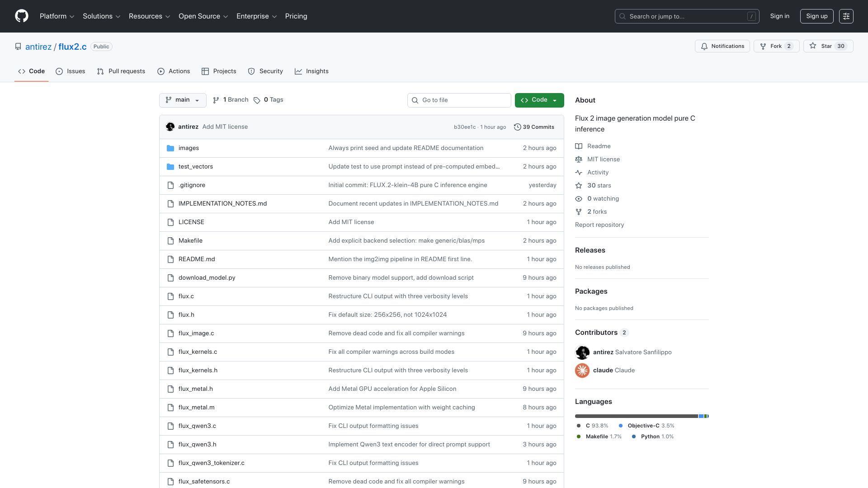
Task: Expand the main branch dropdown
Action: click(183, 100)
